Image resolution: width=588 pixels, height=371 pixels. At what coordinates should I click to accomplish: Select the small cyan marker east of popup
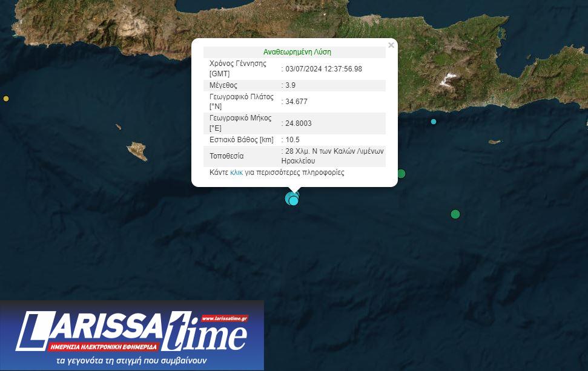click(434, 122)
